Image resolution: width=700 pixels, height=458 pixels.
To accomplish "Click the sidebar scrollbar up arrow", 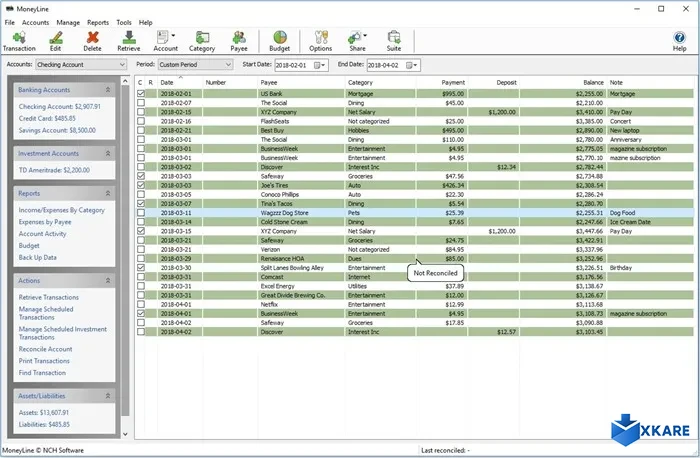I will [x=125, y=81].
